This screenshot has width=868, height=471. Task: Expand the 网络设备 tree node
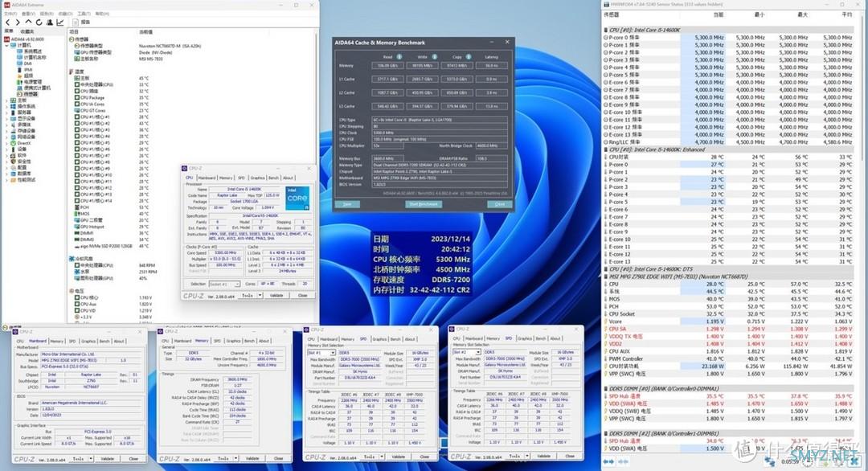(x=6, y=137)
